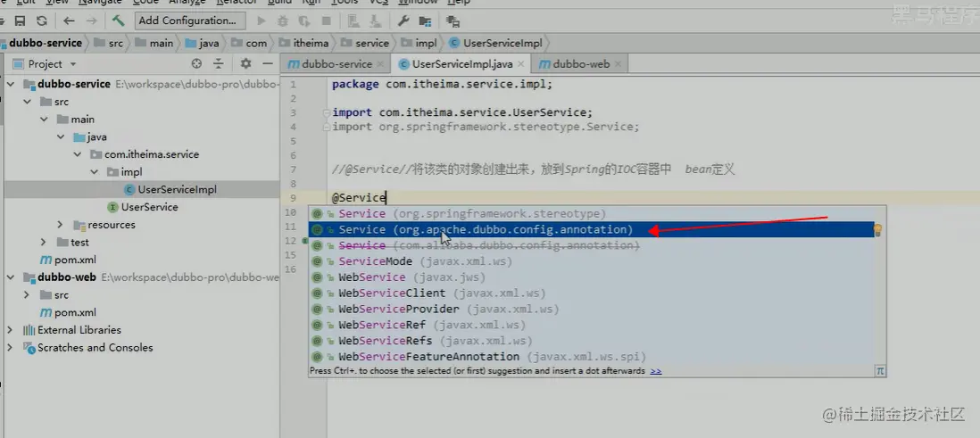
Task: Click the locate-file crosshair icon in Project panel
Action: [197, 63]
